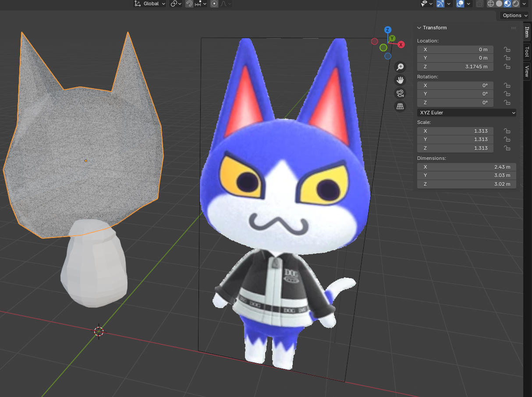
Task: Click the Rotation Z field
Action: (x=455, y=103)
